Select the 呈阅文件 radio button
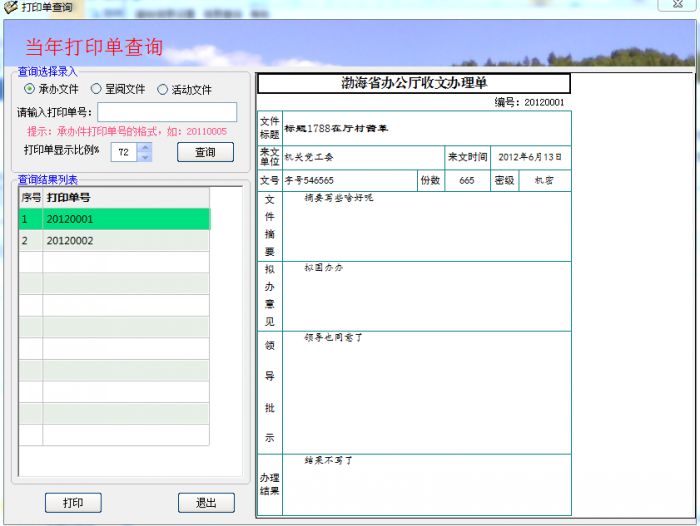The image size is (700, 526). 96,89
